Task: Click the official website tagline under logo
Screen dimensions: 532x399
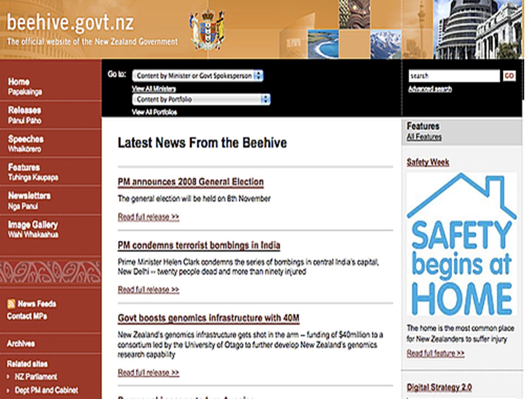Action: 92,41
